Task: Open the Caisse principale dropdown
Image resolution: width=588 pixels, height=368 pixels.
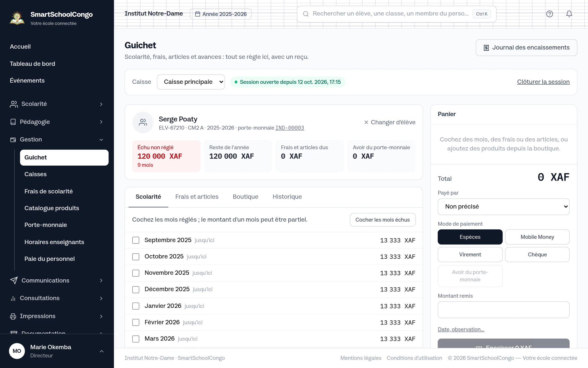Action: pyautogui.click(x=191, y=82)
